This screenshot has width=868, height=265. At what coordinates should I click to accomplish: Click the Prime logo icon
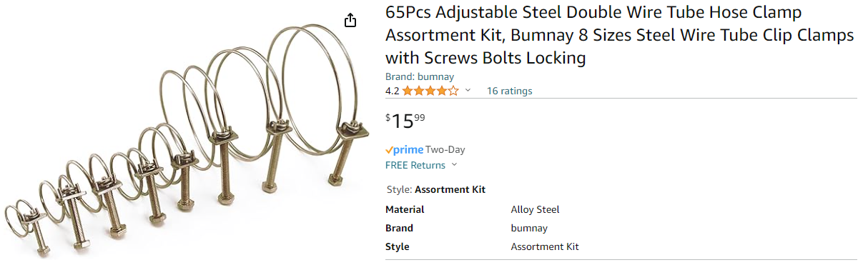(x=404, y=150)
